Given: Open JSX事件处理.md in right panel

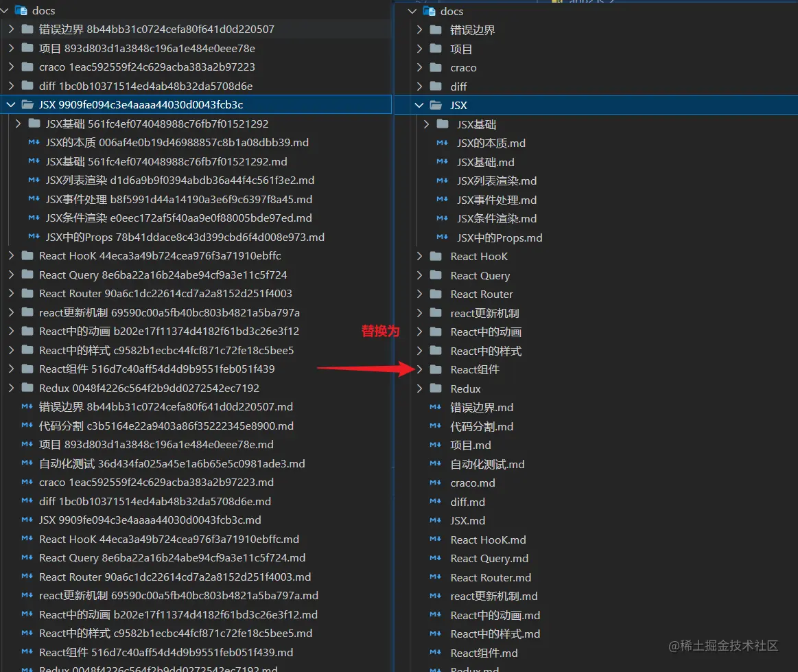Looking at the screenshot, I should coord(497,200).
